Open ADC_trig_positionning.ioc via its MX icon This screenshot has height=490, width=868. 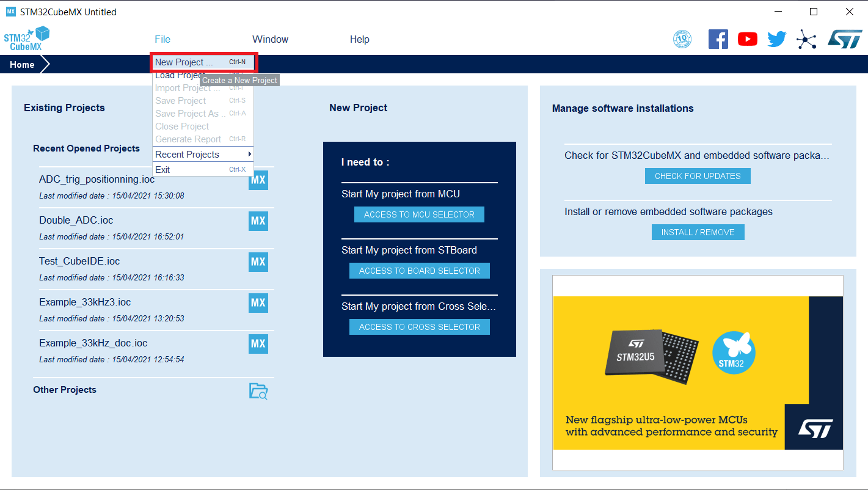tap(258, 180)
